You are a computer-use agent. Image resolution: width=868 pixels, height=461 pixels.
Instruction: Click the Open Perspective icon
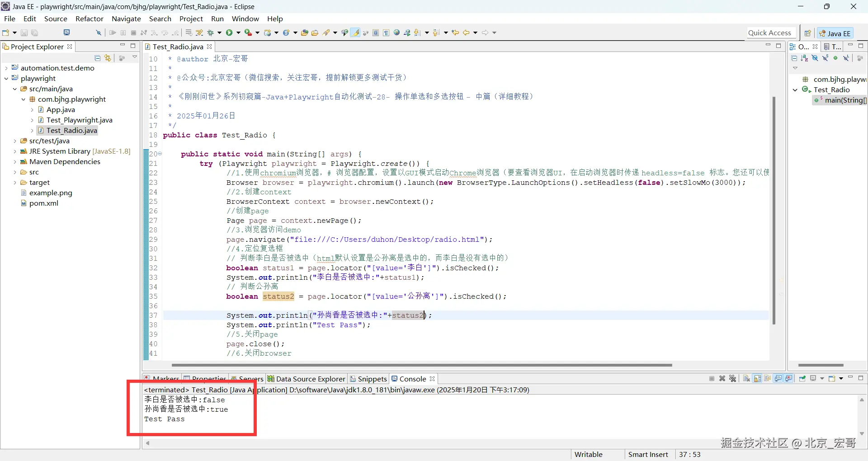(x=807, y=33)
